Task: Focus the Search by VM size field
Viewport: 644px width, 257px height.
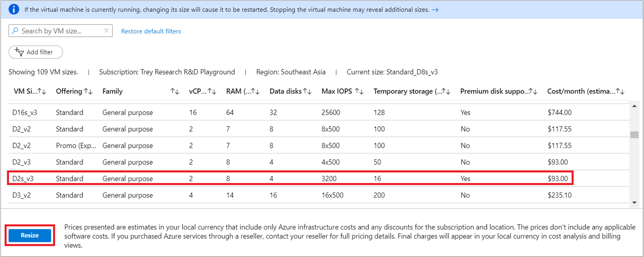Action: tap(60, 31)
